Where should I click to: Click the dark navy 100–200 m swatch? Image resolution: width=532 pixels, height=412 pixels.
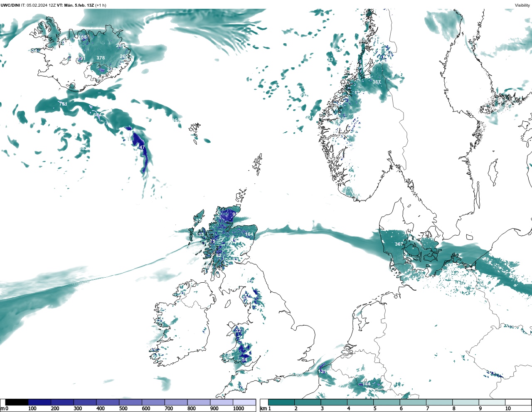tap(39, 402)
